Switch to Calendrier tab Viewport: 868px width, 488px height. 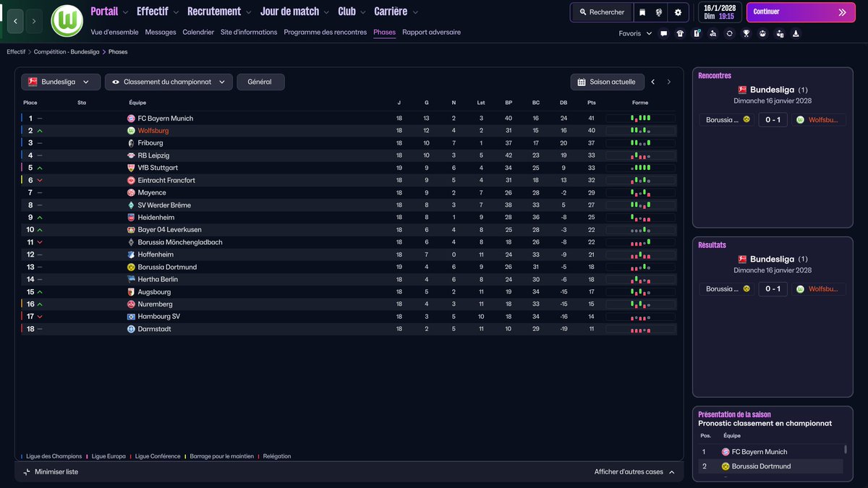pyautogui.click(x=198, y=33)
